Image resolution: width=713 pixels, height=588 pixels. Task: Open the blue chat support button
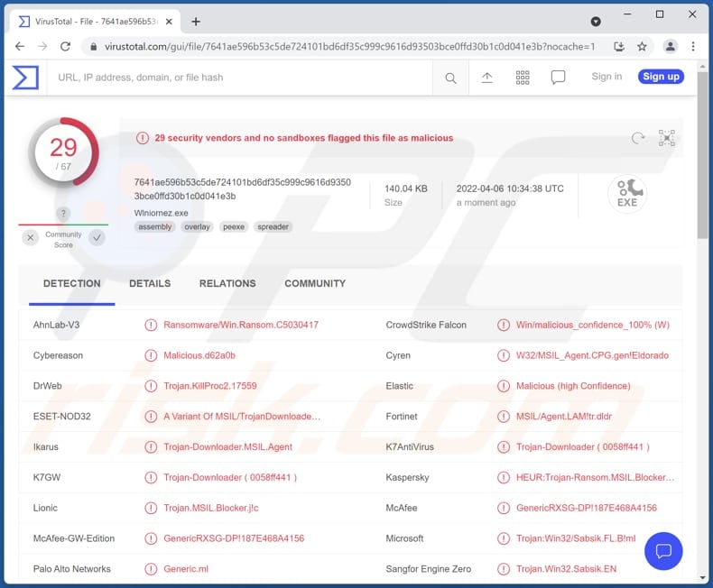click(x=663, y=551)
